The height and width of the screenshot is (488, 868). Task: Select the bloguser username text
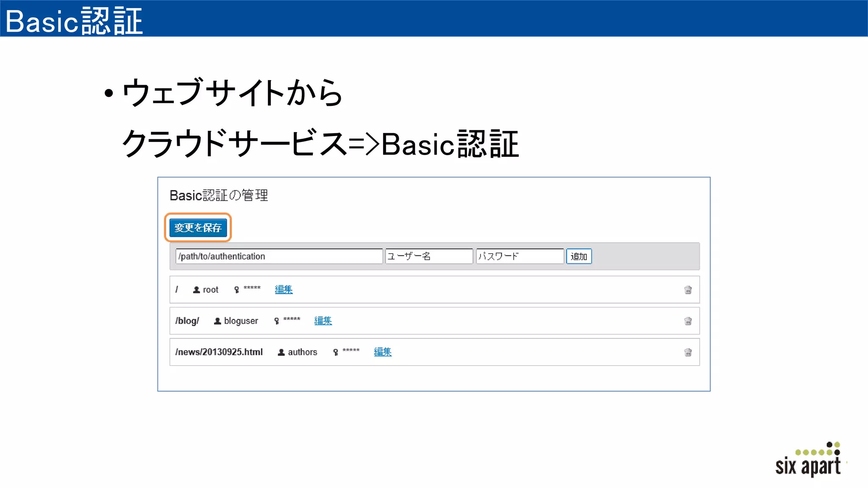(241, 321)
